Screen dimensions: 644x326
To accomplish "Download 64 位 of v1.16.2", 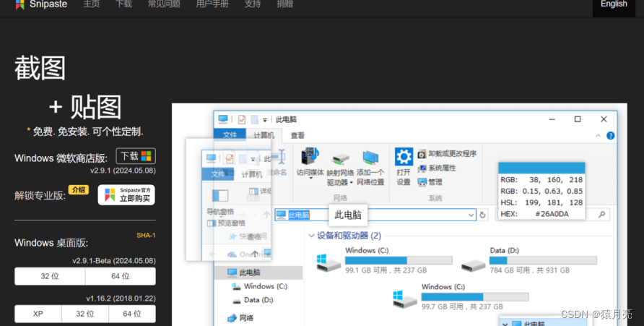I will click(132, 314).
